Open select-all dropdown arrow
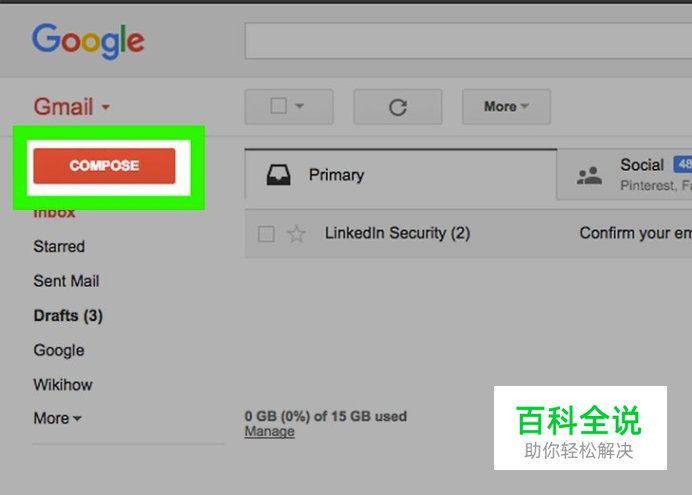The width and height of the screenshot is (692, 495). coord(300,106)
